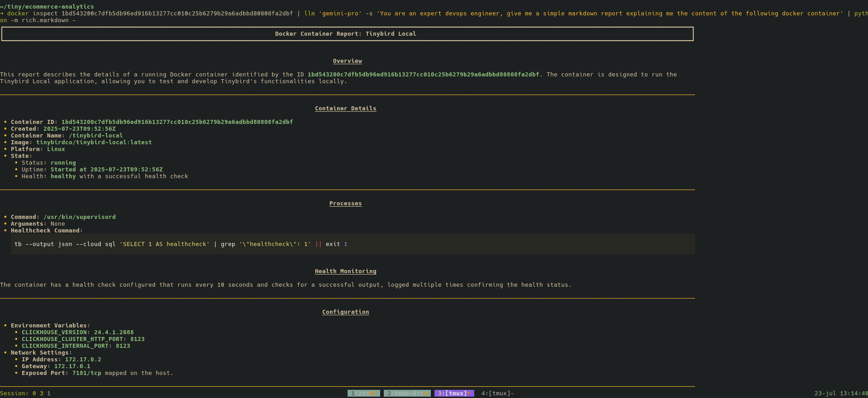Switch to tmux window 2:home-dir
868x398 pixels.
(407, 393)
